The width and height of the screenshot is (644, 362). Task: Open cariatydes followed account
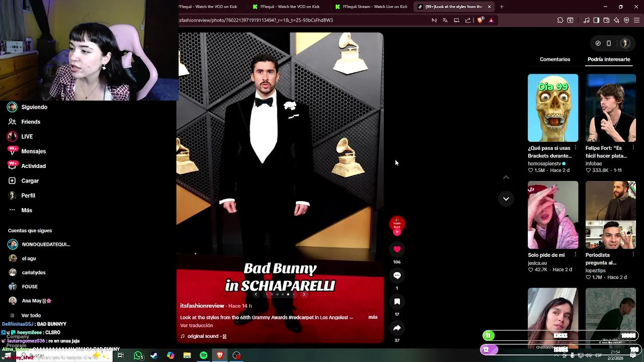point(27,273)
